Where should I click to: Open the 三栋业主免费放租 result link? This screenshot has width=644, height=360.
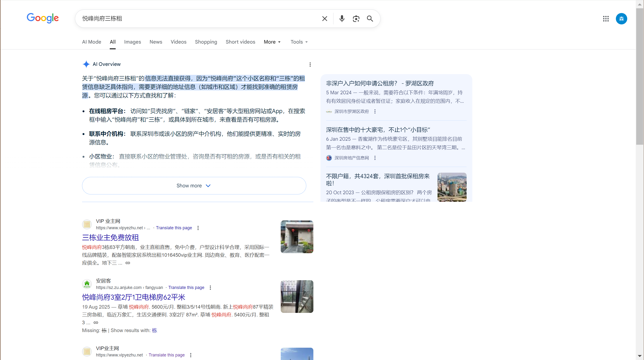pos(110,237)
